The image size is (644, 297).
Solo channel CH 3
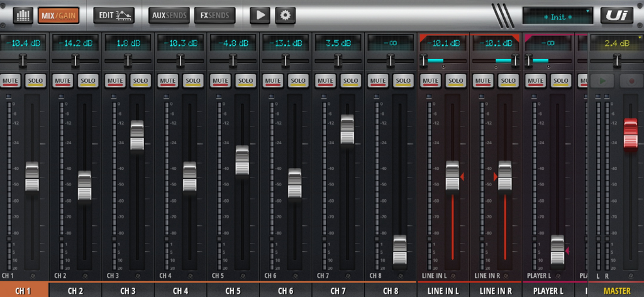click(x=141, y=81)
